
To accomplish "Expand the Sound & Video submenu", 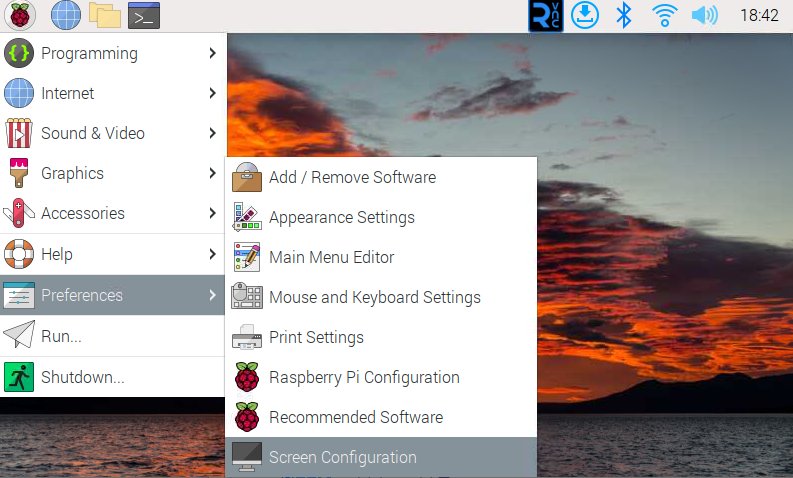I will tap(112, 133).
